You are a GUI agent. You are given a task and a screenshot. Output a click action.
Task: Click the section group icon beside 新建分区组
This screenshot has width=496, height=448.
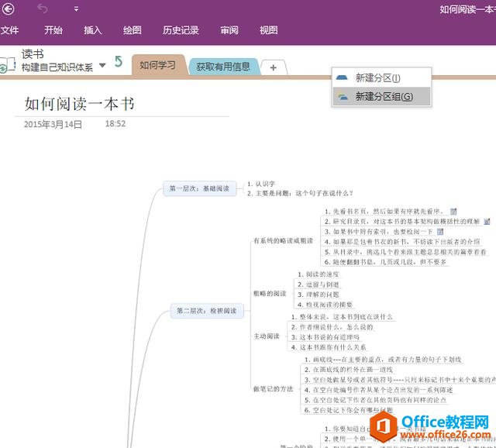tap(343, 97)
